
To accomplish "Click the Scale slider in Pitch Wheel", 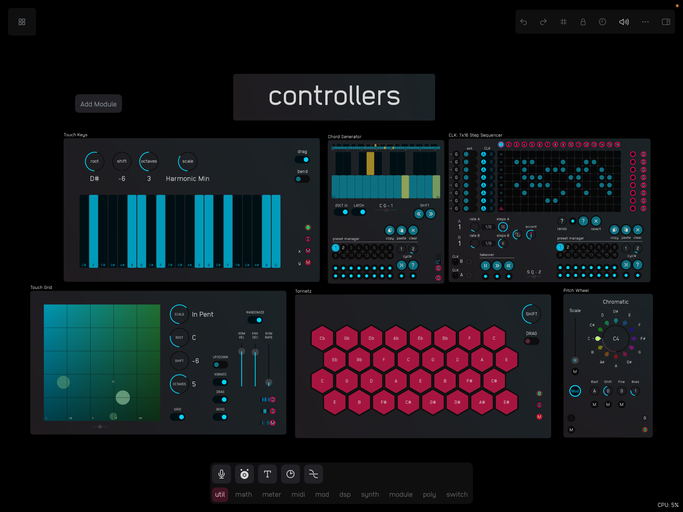I will pos(575,342).
